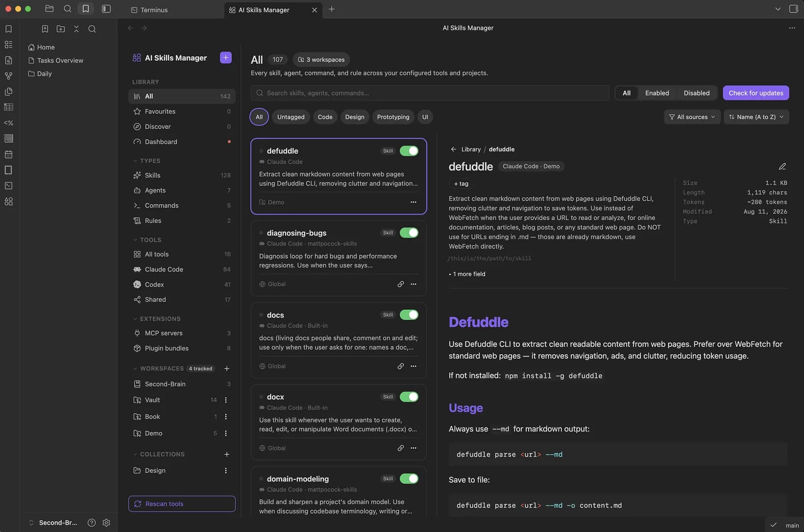
Task: Click the link icon on docx card
Action: 401,448
